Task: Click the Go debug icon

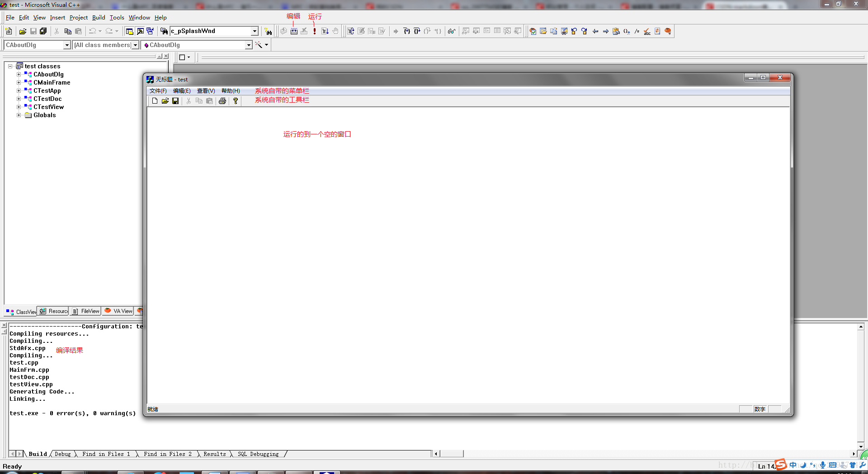Action: [325, 31]
